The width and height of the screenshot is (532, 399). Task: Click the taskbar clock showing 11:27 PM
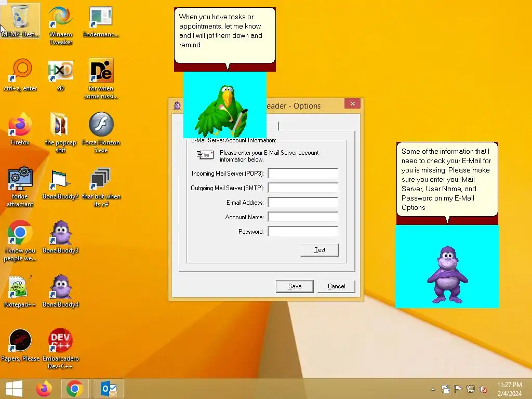tap(509, 389)
